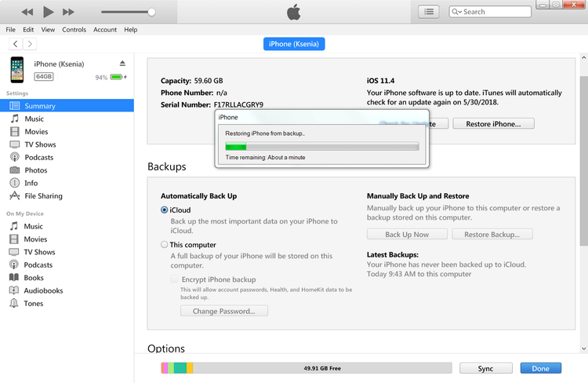Image resolution: width=588 pixels, height=383 pixels.
Task: Select TV Shows icon under On My Device
Action: coord(14,252)
